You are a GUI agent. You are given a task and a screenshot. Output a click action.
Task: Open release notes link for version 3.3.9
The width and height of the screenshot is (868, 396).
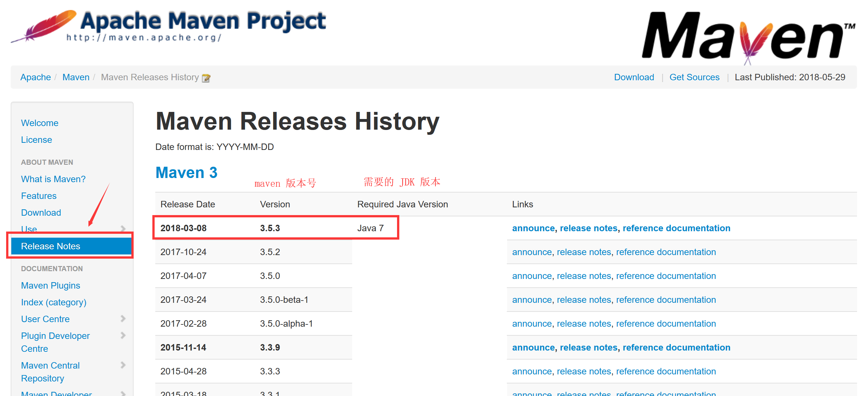[588, 347]
